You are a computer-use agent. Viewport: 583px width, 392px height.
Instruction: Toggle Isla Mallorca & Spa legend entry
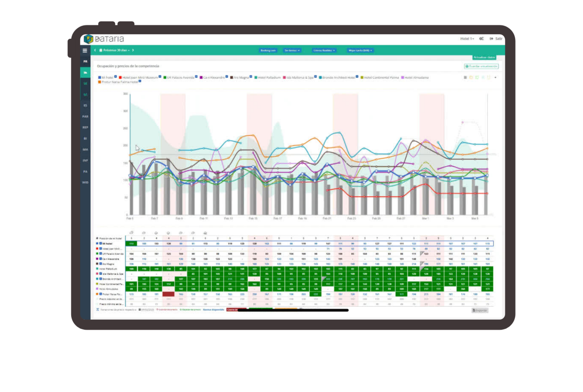click(x=298, y=78)
